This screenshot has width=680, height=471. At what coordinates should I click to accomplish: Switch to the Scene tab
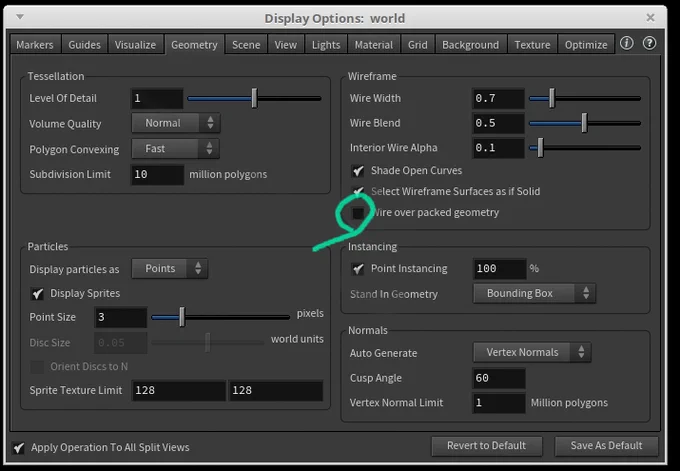point(246,45)
